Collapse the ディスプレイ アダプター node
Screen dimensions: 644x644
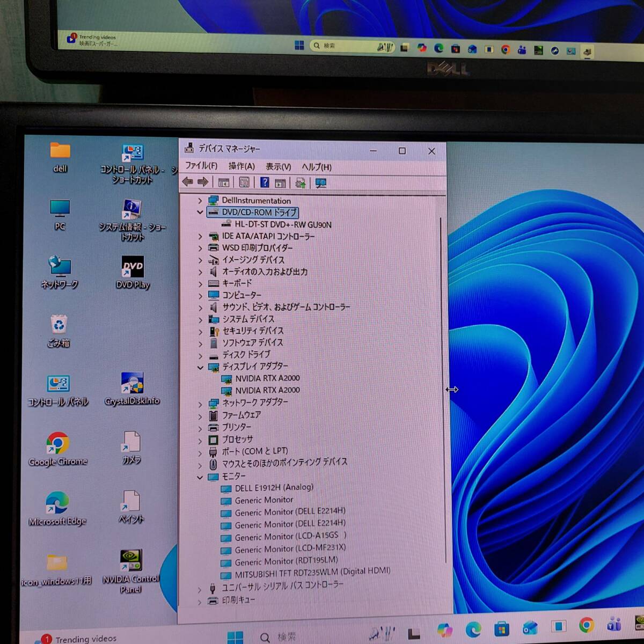[200, 368]
